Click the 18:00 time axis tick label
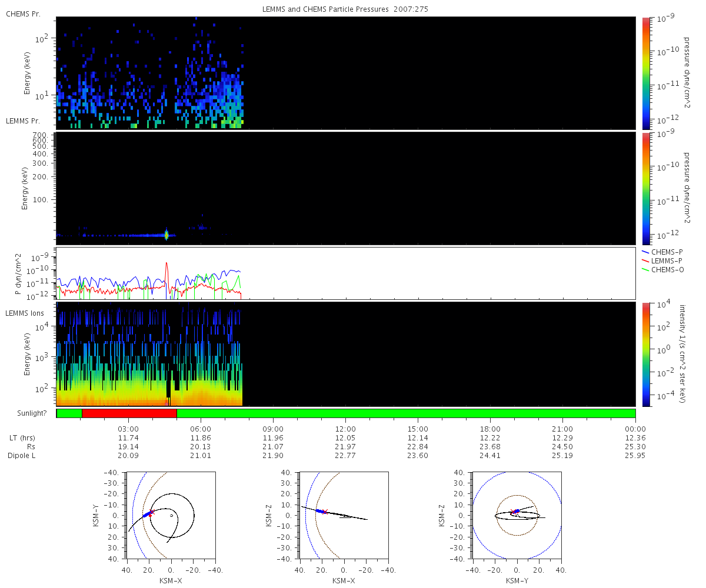 (x=490, y=429)
